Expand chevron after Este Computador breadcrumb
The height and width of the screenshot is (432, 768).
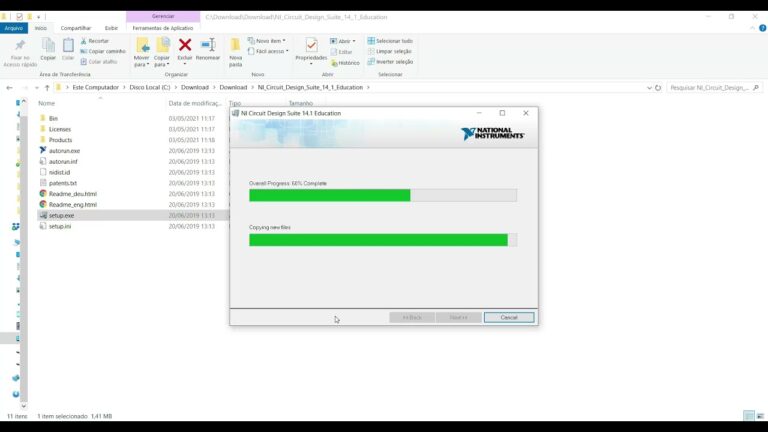tap(124, 88)
